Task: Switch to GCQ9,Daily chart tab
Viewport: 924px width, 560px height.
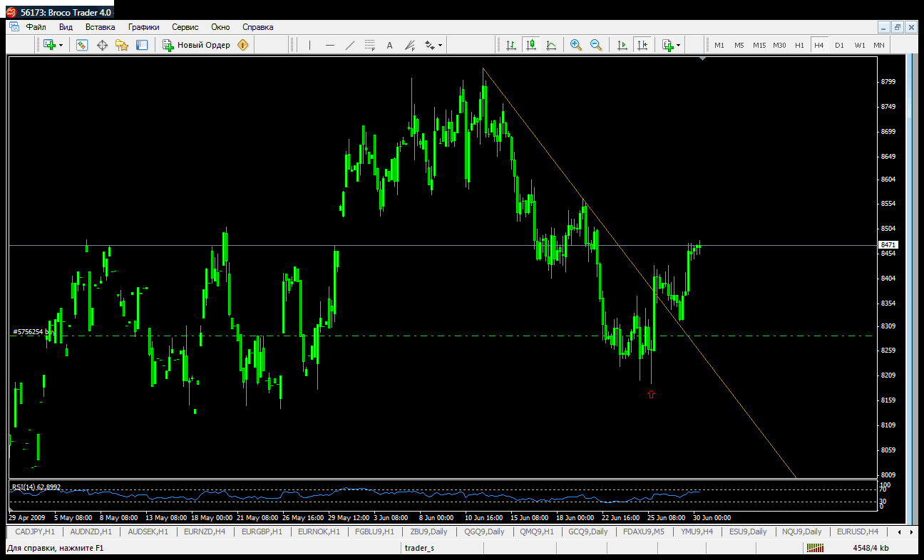Action: (588, 532)
